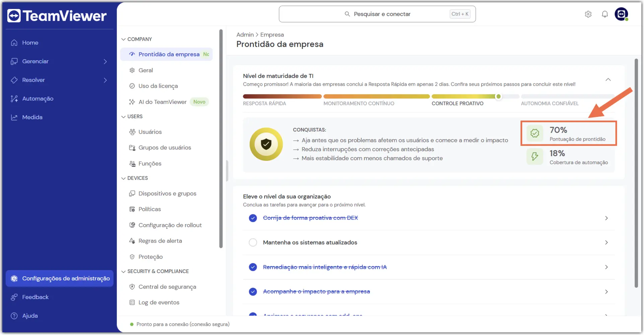
Task: Toggle the 'Corrija de forma proativa com DEX' checkmark
Action: (253, 218)
